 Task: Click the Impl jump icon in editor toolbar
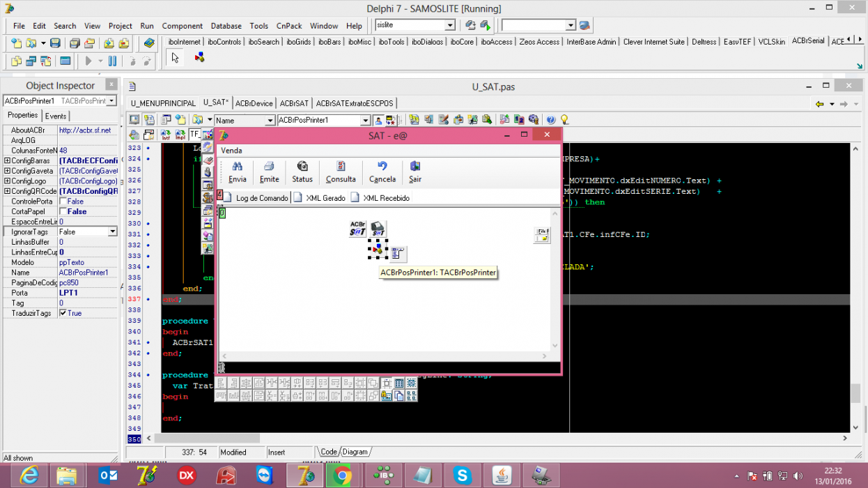179,135
